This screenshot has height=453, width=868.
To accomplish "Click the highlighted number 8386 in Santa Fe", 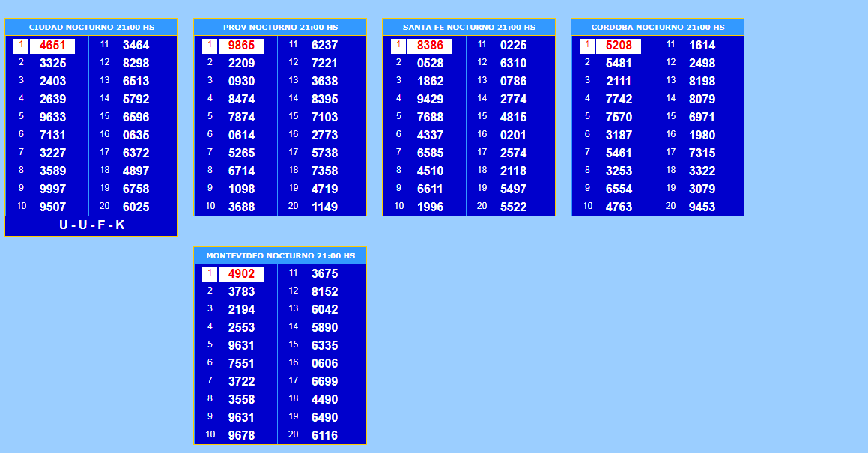I will (x=430, y=46).
